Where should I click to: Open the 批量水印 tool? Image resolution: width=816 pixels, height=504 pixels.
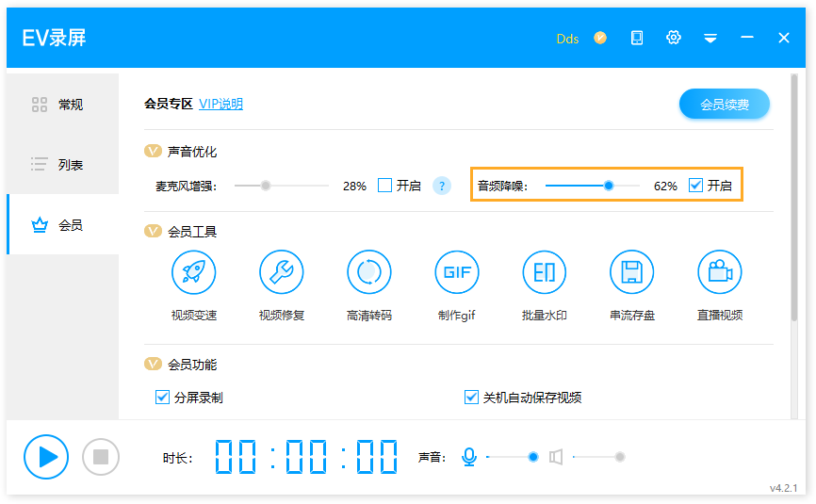click(x=545, y=272)
